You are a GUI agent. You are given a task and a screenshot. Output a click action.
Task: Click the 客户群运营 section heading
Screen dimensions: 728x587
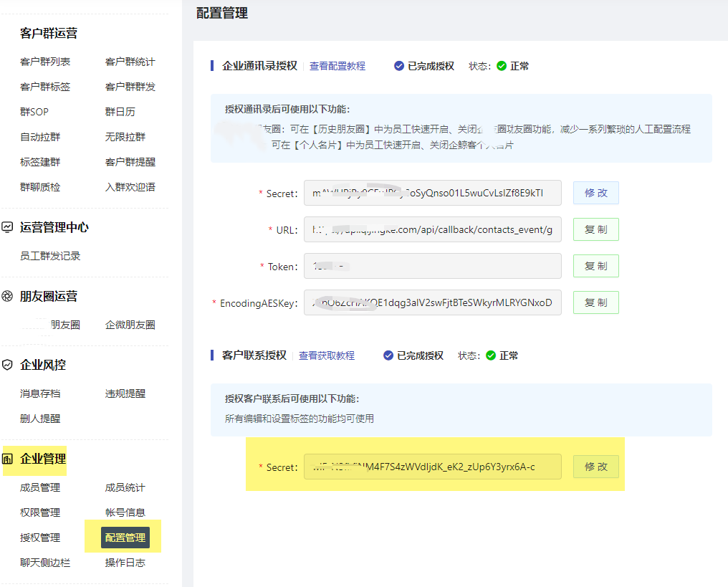tap(49, 33)
